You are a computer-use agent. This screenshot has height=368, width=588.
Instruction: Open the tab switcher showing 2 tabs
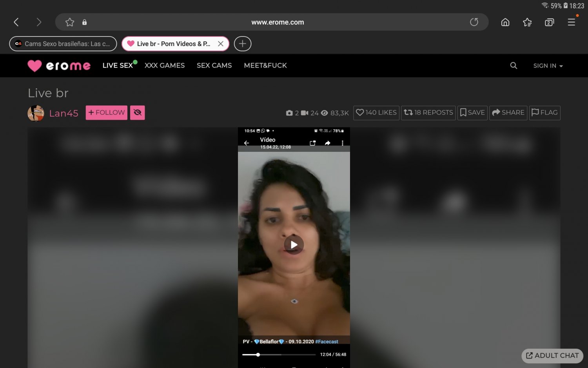pyautogui.click(x=549, y=22)
